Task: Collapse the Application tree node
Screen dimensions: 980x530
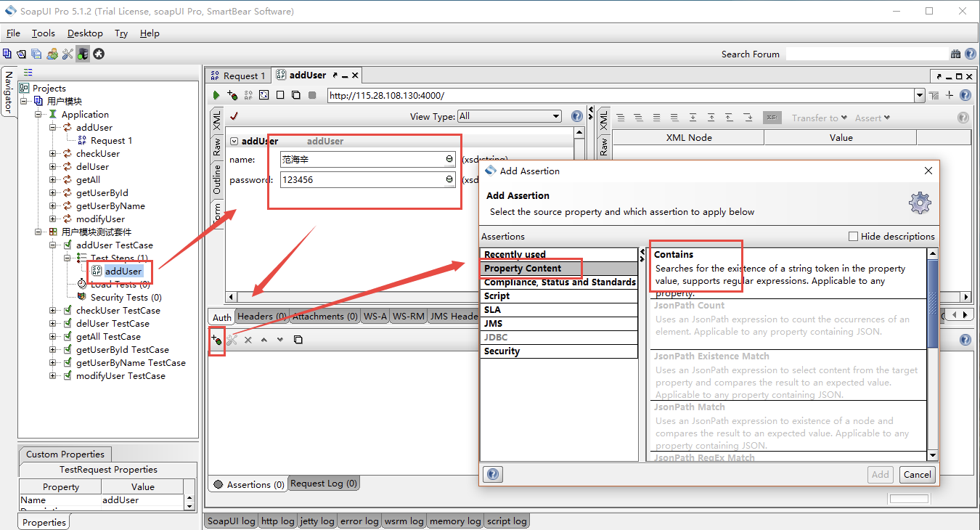Action: [x=39, y=115]
